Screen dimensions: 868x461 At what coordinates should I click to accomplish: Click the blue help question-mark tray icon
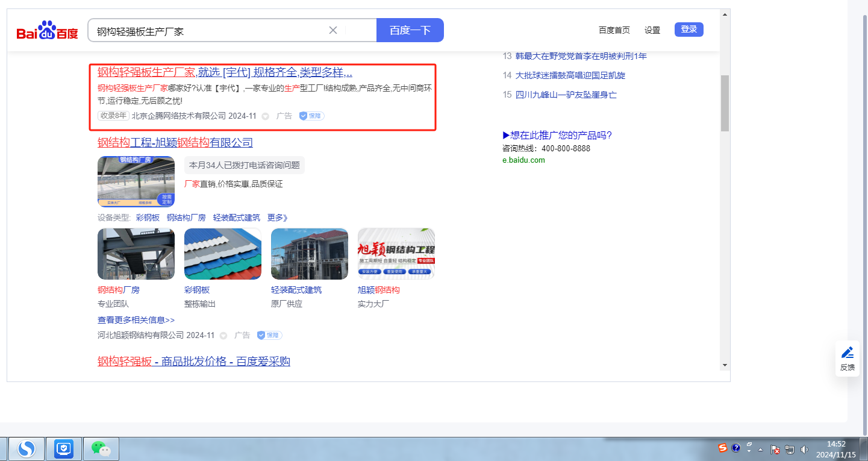pos(736,448)
